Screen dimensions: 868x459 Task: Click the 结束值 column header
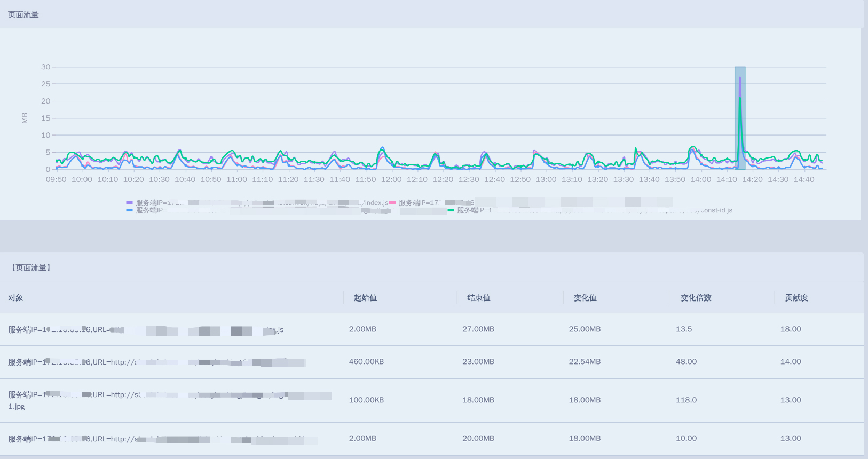478,298
